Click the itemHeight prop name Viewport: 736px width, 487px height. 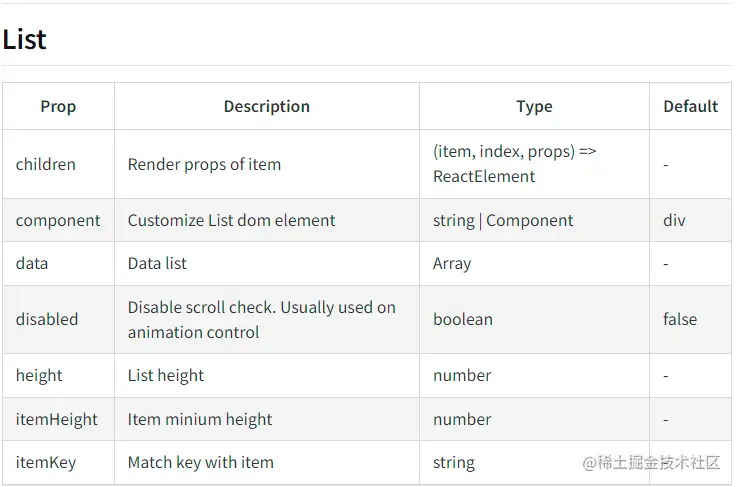tap(57, 420)
